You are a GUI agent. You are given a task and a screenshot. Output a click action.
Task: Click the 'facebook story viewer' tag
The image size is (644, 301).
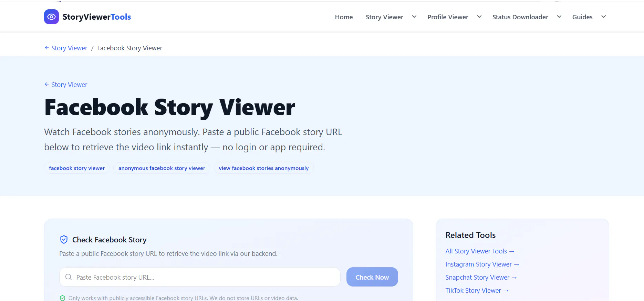pos(77,168)
